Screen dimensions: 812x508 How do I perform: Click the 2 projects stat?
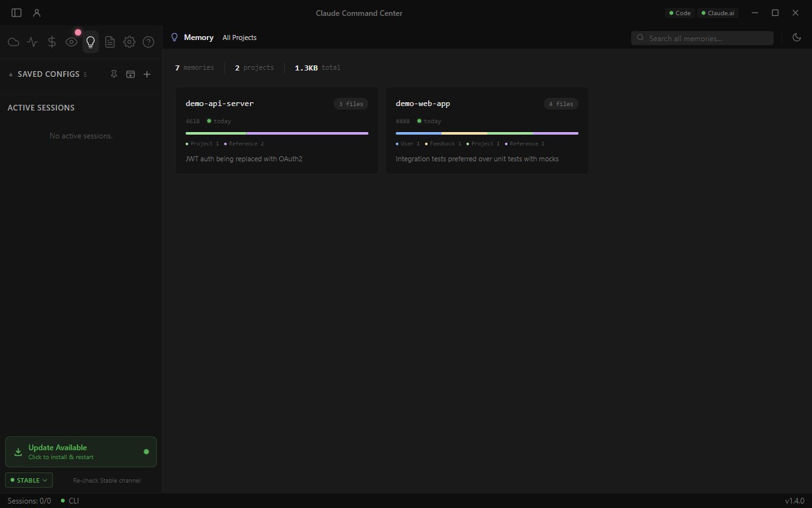point(254,67)
